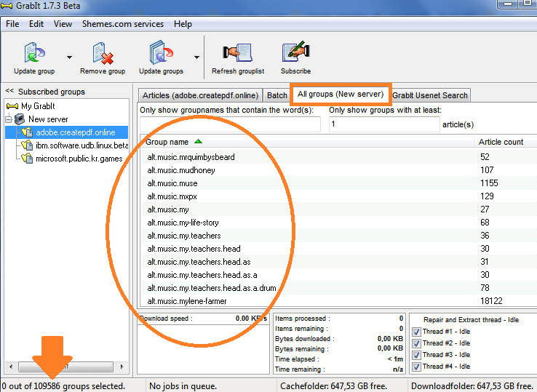
Task: Switch to the Articles (adobe.createpdf.online) tab
Action: [200, 95]
